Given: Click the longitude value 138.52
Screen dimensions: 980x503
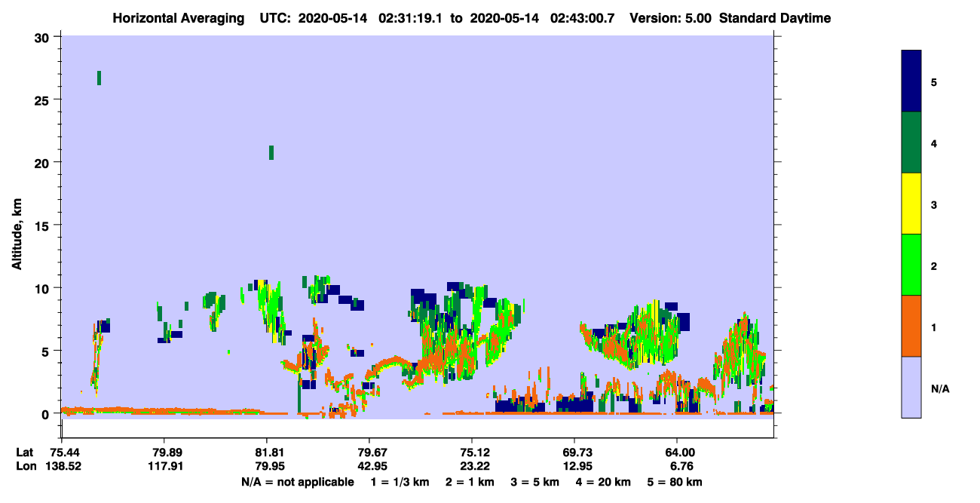Looking at the screenshot, I should 65,466.
